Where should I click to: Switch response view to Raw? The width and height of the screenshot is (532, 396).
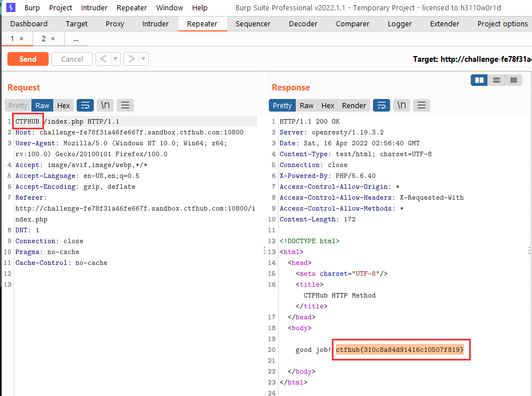(307, 105)
